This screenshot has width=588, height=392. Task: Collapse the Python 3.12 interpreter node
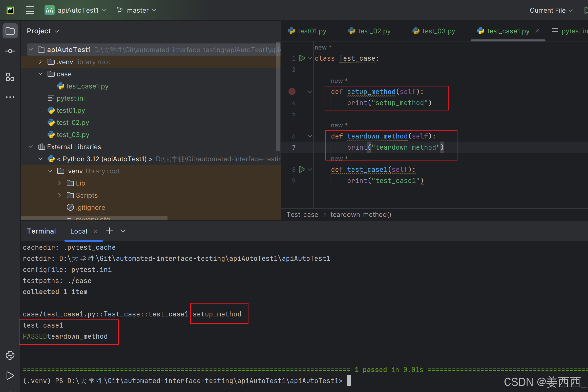pos(40,159)
